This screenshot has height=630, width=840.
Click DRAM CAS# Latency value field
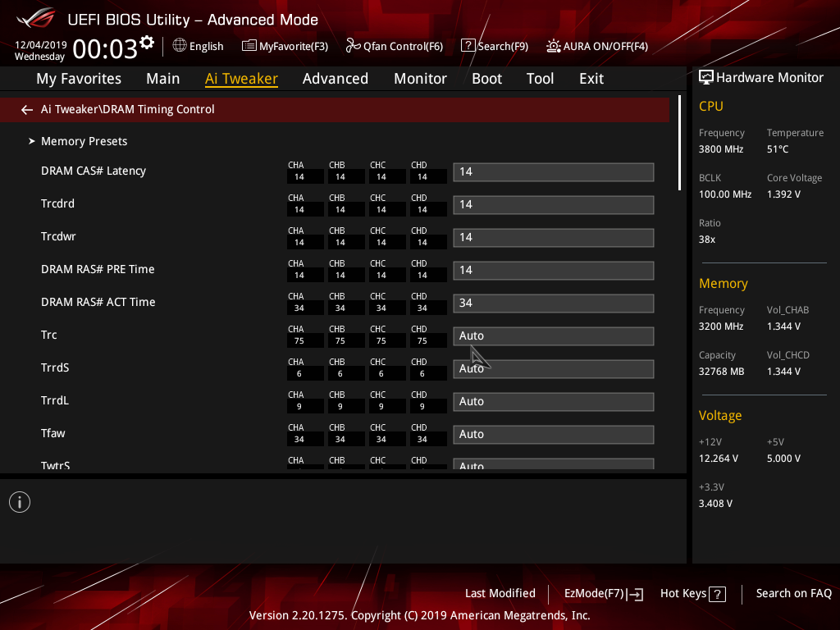[x=554, y=172]
